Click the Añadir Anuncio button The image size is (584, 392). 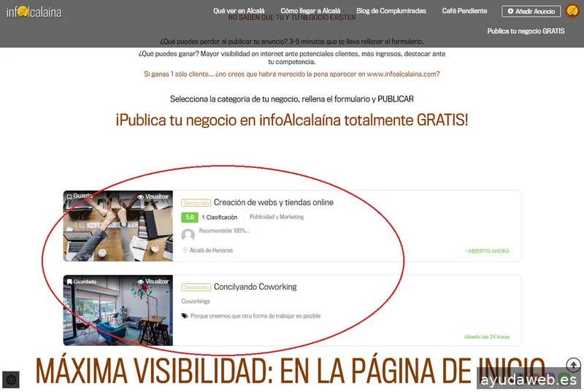click(531, 11)
